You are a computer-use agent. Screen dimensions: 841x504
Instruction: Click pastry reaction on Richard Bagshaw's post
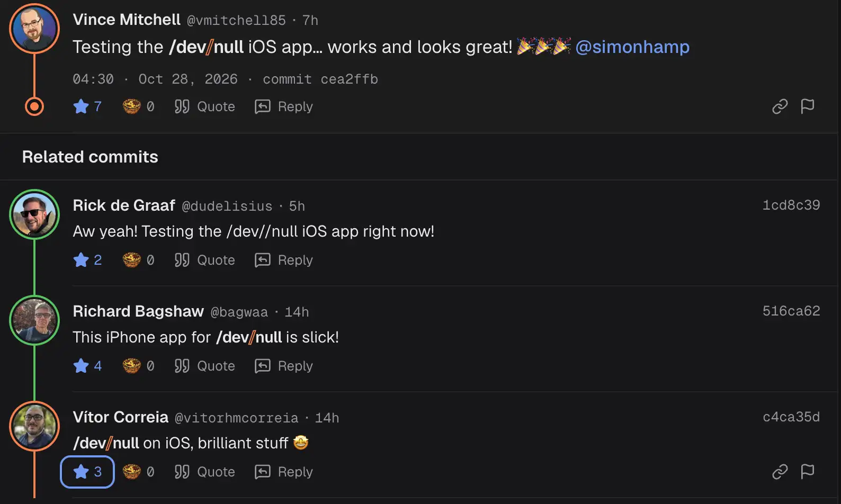click(x=138, y=366)
